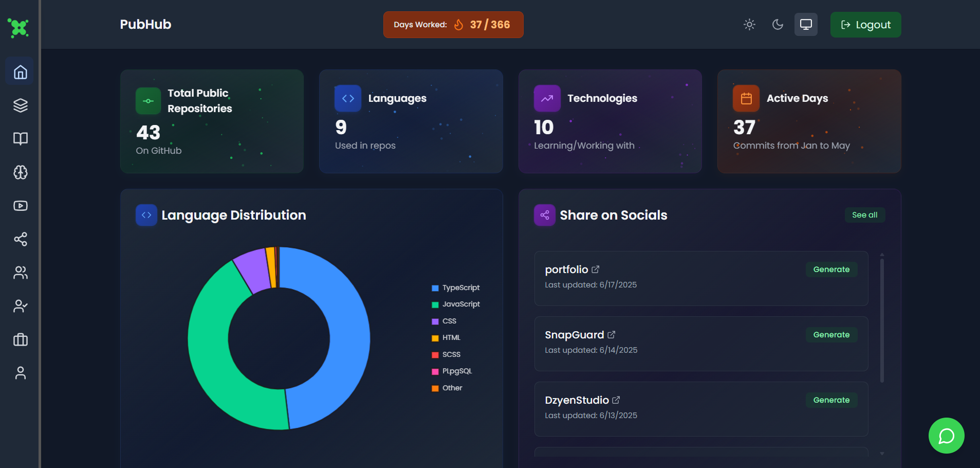Click the TypeScript legend color swatch
This screenshot has height=468, width=980.
click(435, 288)
